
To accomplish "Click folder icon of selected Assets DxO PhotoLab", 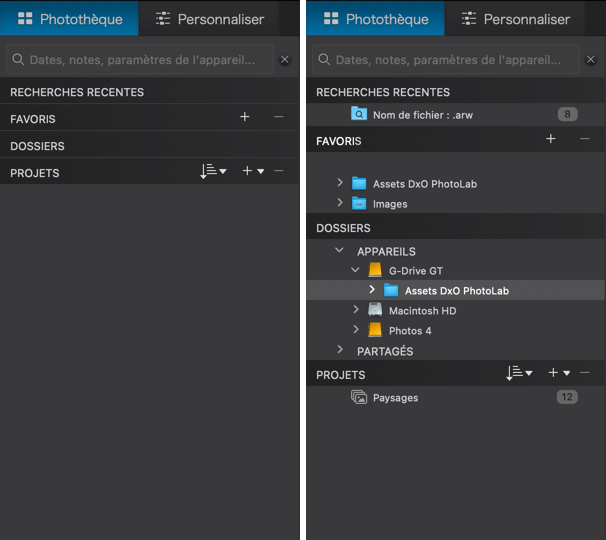I will point(391,290).
